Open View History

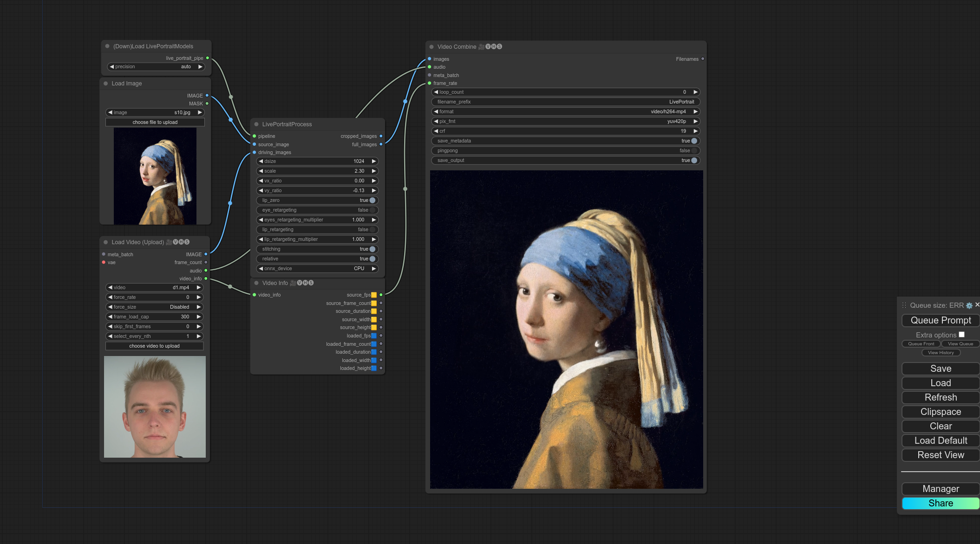point(941,353)
